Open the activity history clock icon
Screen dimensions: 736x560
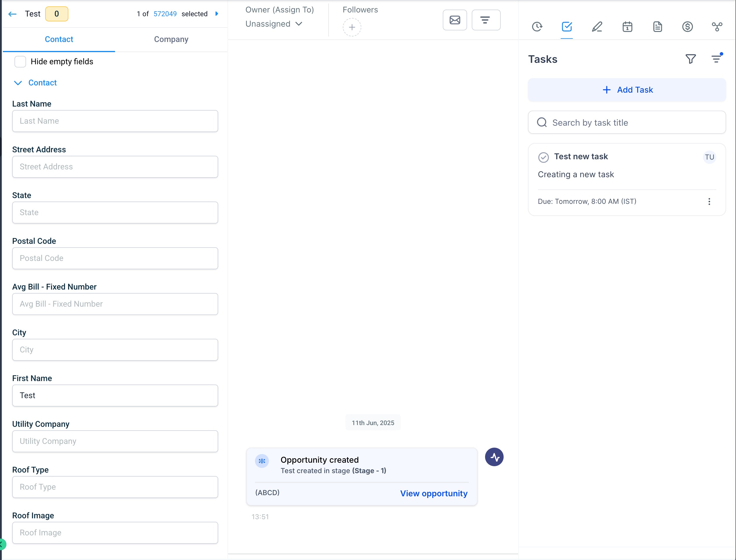[537, 27]
